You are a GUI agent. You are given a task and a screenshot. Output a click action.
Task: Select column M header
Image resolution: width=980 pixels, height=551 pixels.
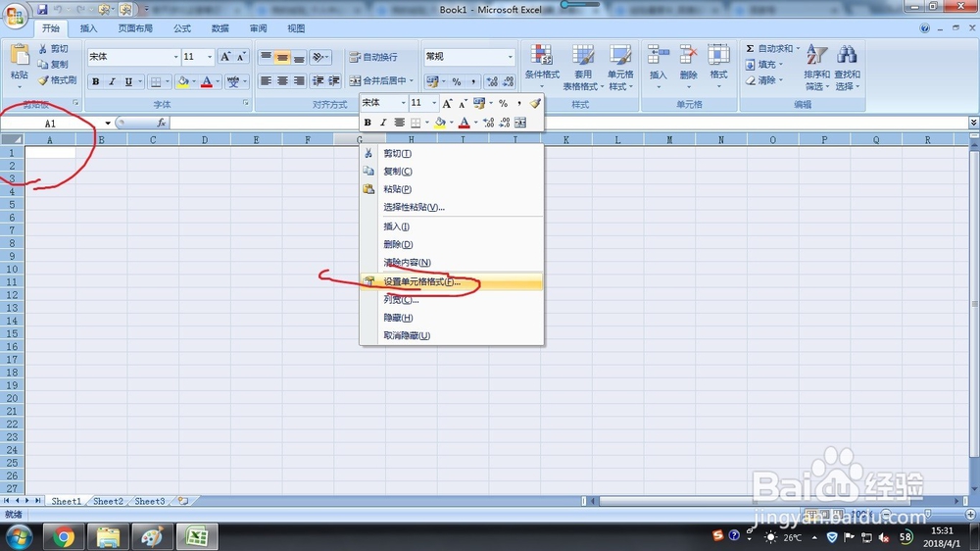pos(669,140)
